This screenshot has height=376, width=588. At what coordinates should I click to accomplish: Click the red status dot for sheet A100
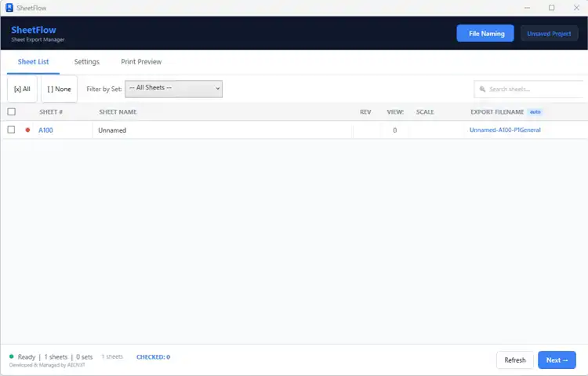[27, 130]
